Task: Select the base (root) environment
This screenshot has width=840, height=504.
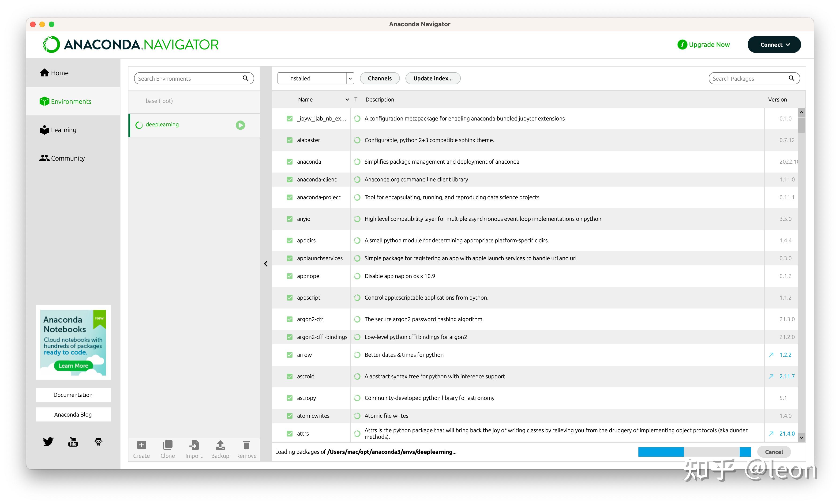Action: 194,101
